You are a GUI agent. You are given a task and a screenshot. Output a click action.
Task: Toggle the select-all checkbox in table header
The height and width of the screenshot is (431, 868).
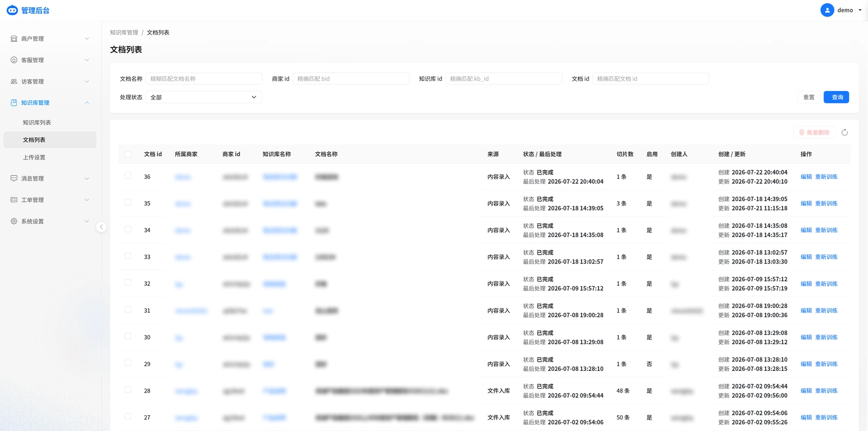(x=128, y=155)
